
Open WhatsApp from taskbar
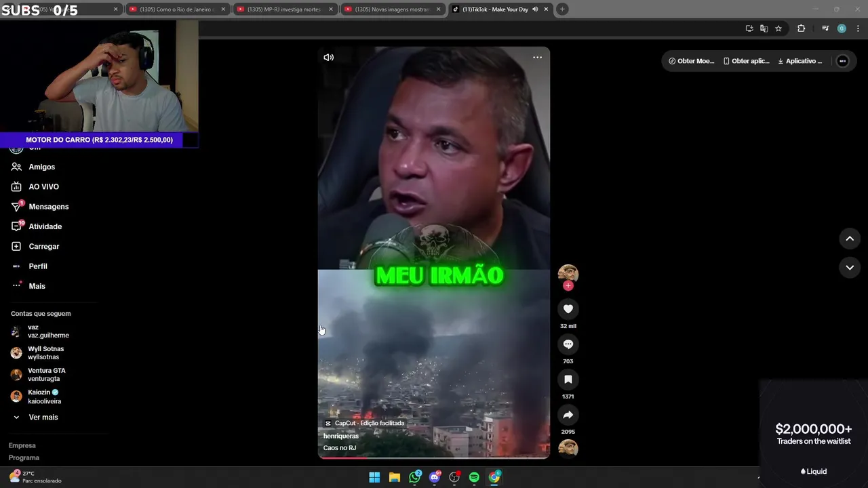click(x=415, y=477)
